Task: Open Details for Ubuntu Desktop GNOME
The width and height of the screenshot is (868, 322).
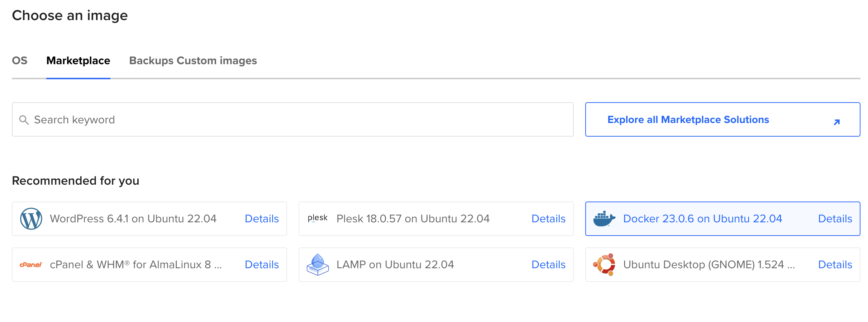Action: (835, 264)
